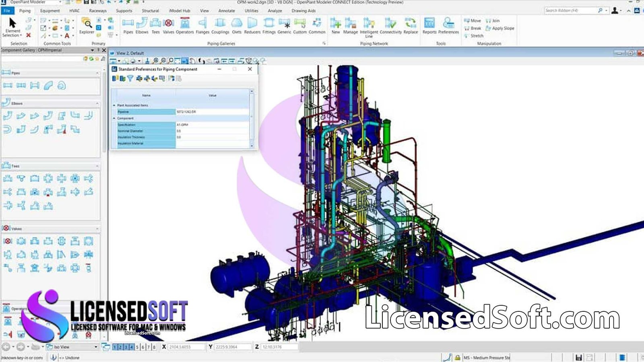The width and height of the screenshot is (644, 362).
Task: Click the X coordinate input field
Action: tap(186, 347)
